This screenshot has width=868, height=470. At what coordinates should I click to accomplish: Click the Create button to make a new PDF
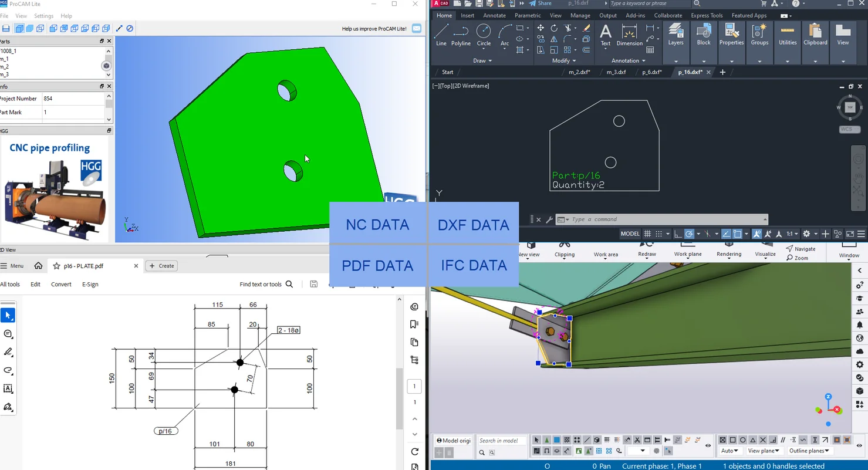161,265
